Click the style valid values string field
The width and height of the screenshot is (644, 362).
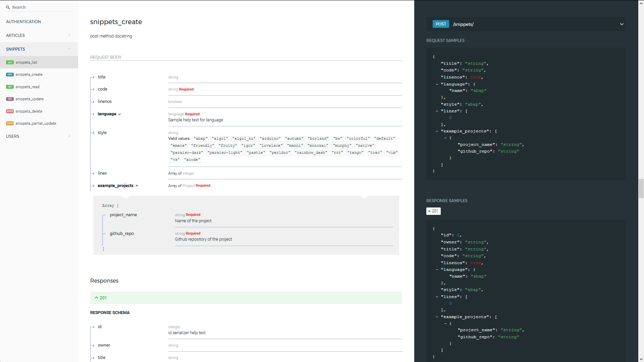[173, 133]
